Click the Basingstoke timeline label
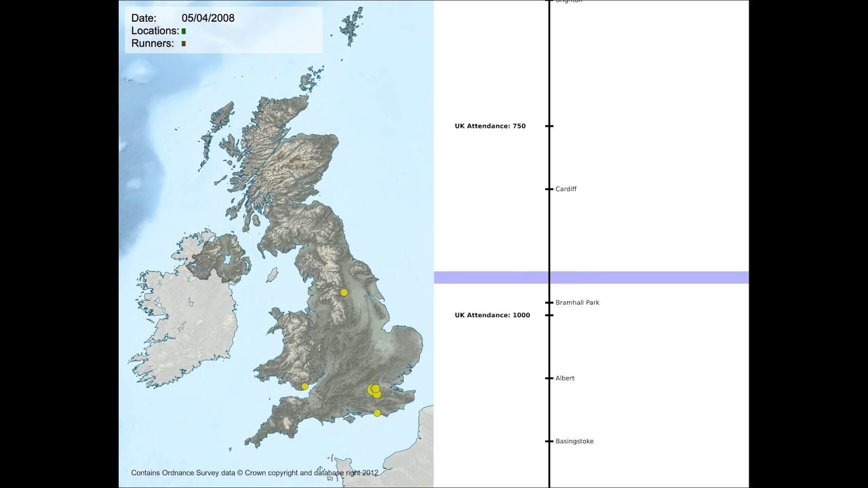Image resolution: width=868 pixels, height=488 pixels. pos(574,441)
